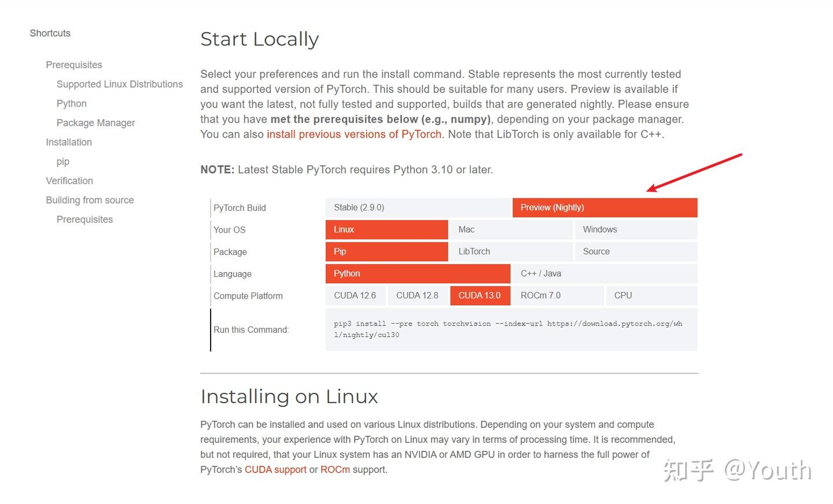This screenshot has height=504, width=833.
Task: Open the ROCm link
Action: pyautogui.click(x=335, y=469)
